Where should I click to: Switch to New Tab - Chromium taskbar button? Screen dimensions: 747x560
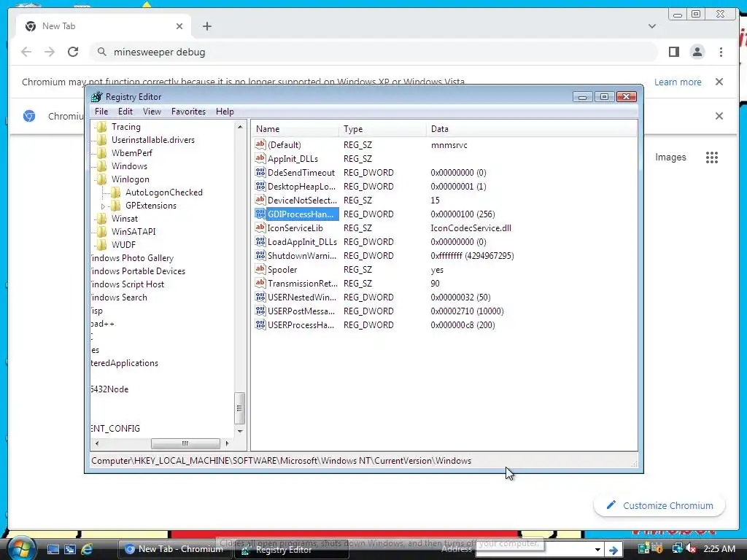175,549
